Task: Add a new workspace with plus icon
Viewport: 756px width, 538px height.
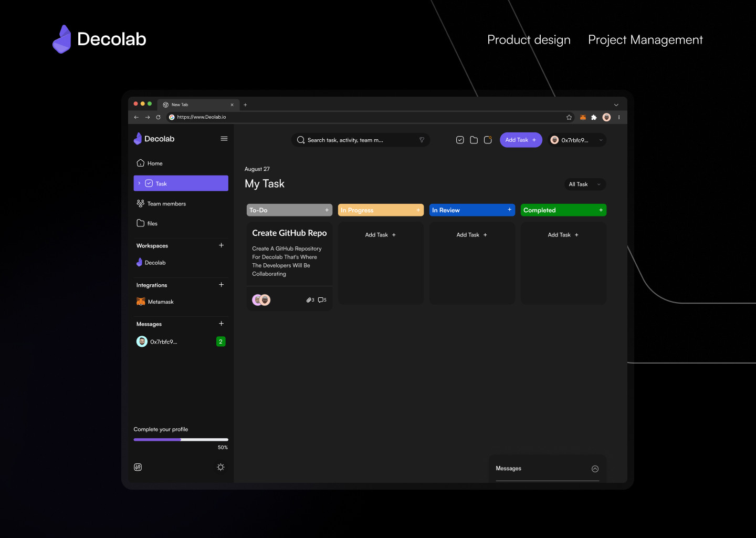Action: [221, 245]
